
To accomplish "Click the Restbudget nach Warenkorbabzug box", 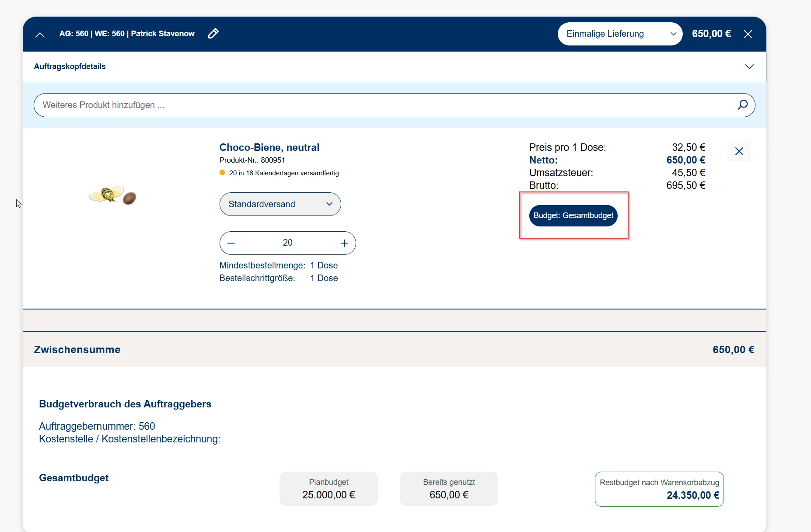I will click(x=659, y=489).
